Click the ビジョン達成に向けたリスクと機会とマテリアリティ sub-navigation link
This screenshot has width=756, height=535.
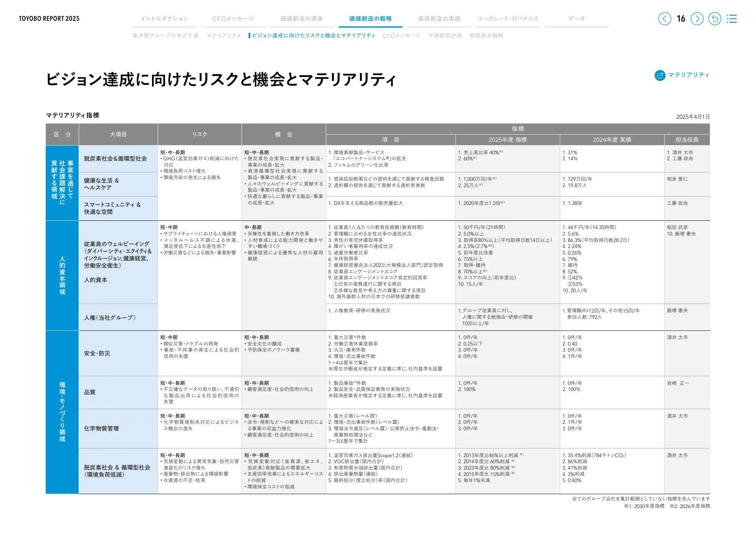(313, 36)
